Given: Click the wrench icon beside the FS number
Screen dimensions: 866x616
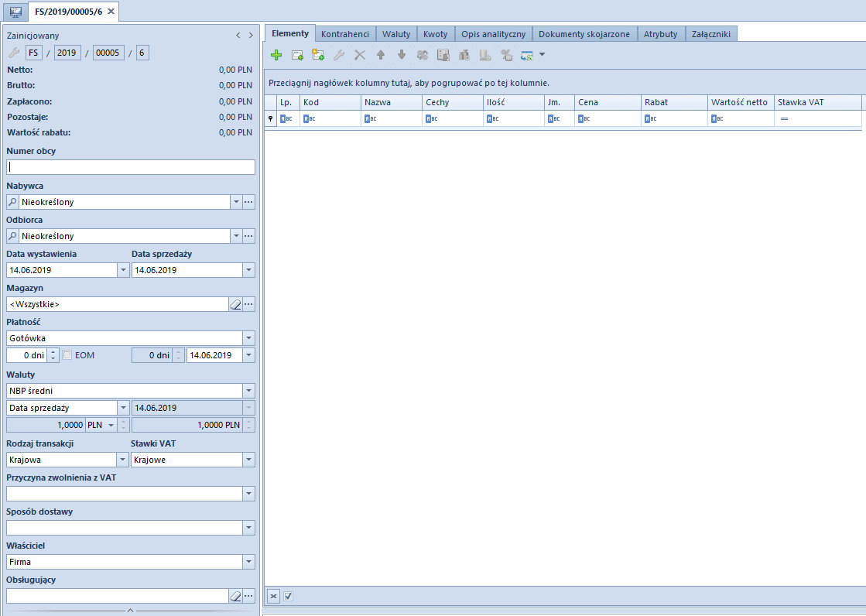Looking at the screenshot, I should [x=15, y=53].
